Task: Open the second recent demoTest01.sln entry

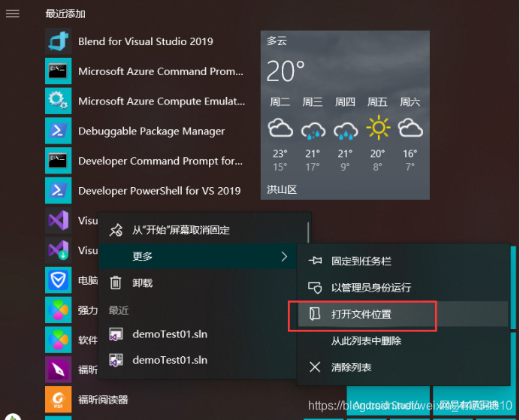Action: [x=198, y=360]
